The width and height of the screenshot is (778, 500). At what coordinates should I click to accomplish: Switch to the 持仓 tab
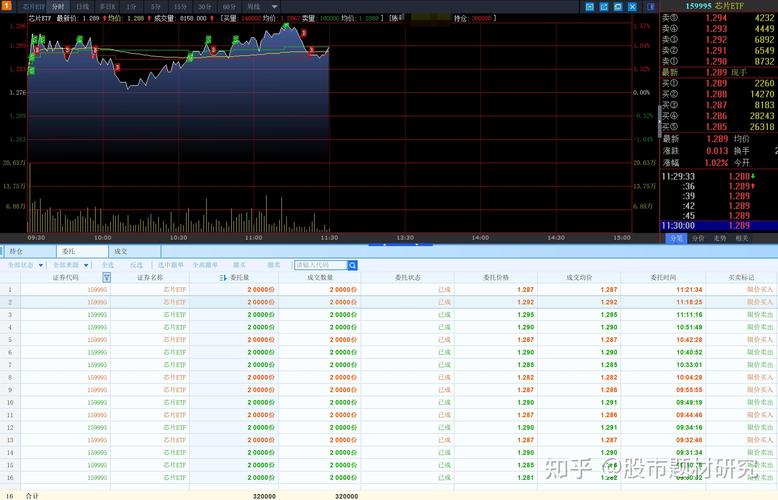16,252
